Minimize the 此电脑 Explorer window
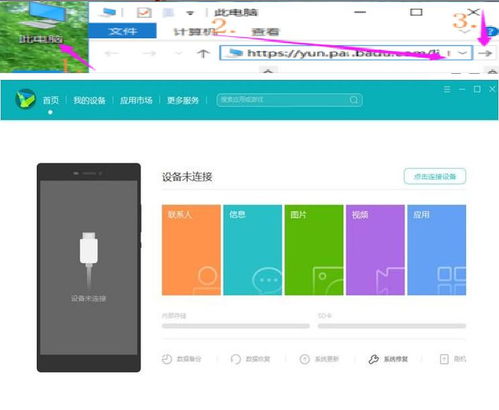 coord(360,12)
